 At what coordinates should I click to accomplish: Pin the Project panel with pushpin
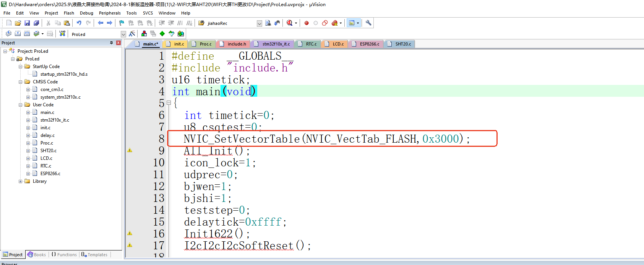click(111, 43)
